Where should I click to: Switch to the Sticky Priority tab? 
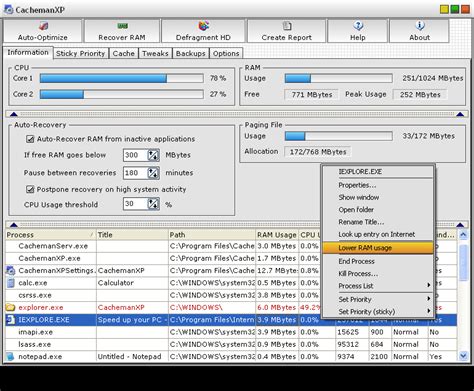(x=80, y=53)
